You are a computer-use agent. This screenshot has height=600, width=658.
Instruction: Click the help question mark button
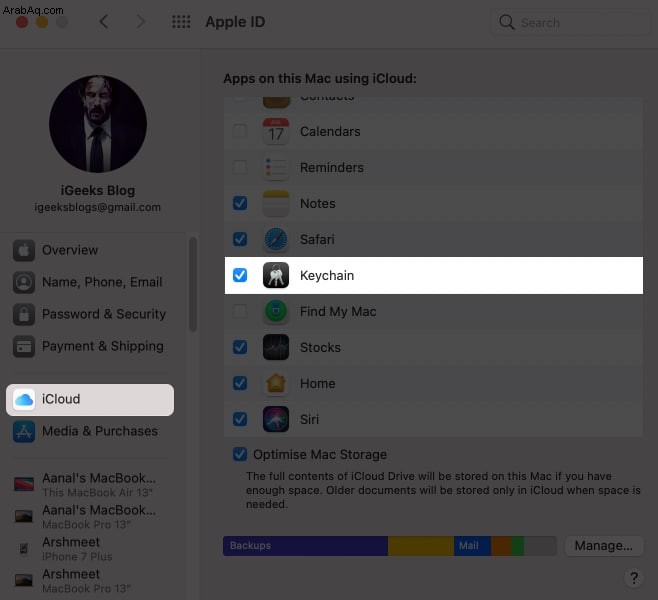coord(634,578)
